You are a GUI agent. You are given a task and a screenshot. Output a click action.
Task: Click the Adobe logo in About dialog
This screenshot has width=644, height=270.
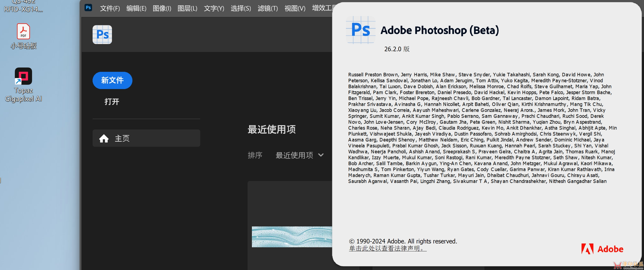click(602, 249)
